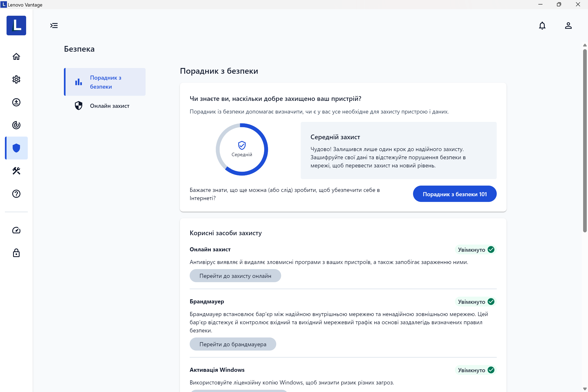This screenshot has height=392, width=588.
Task: Open notifications bell icon
Action: pos(542,26)
